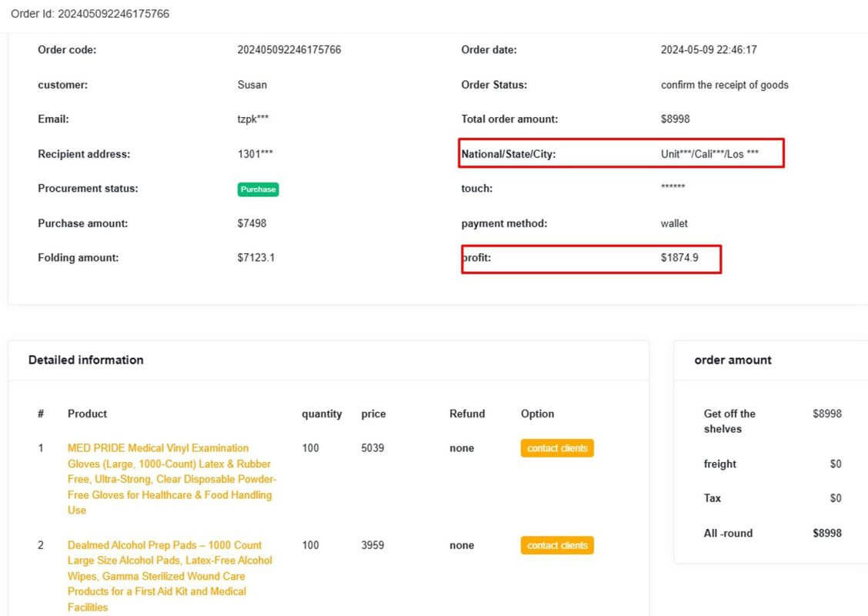Click the Order Status text "confirm the receipt of goods"

724,85
